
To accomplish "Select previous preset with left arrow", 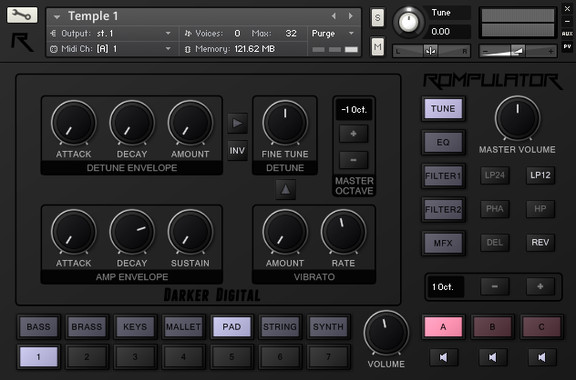I will click(334, 16).
